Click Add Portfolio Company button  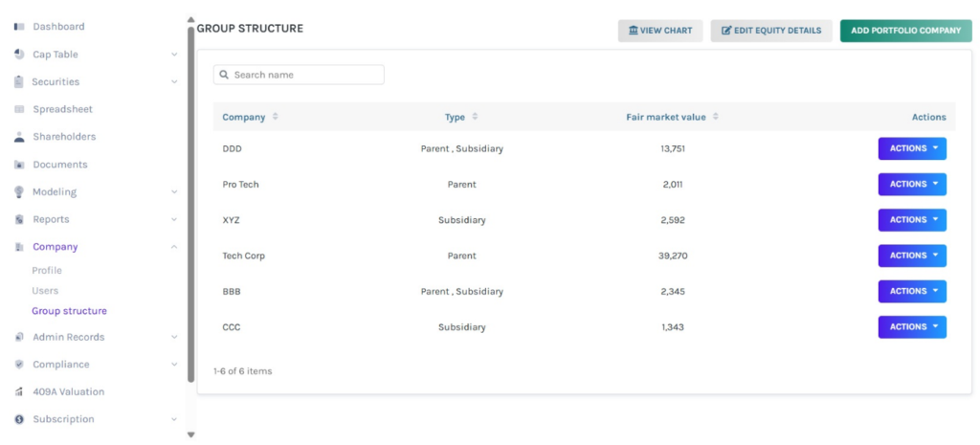(905, 31)
